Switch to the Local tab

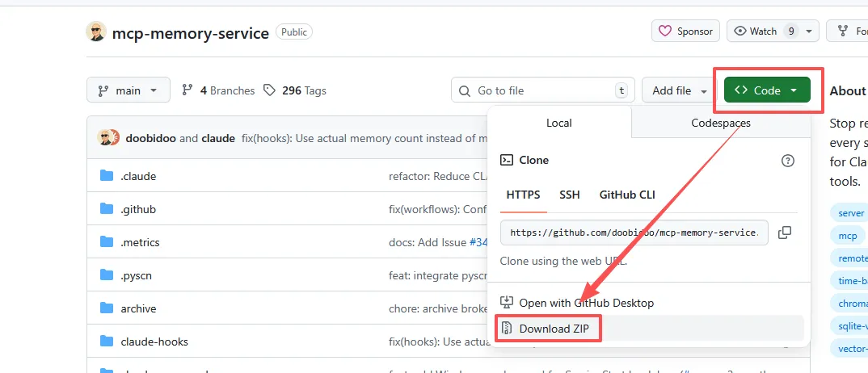pos(559,123)
